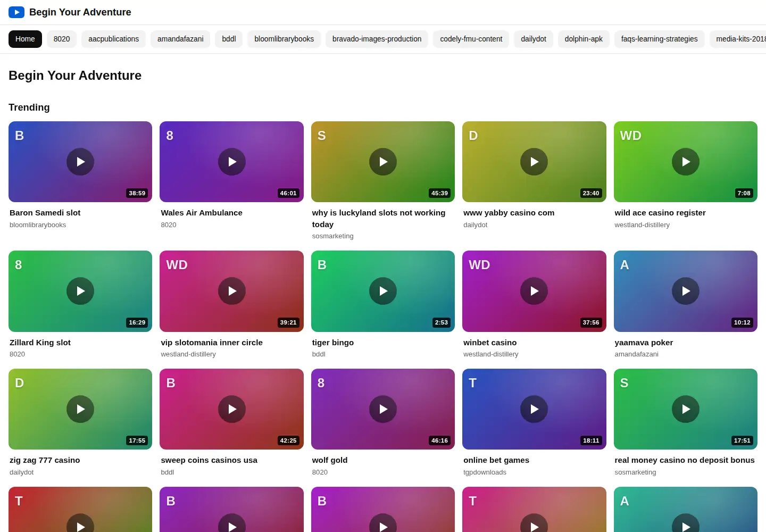Open the amandafazani channel under yaamava poker

click(636, 354)
